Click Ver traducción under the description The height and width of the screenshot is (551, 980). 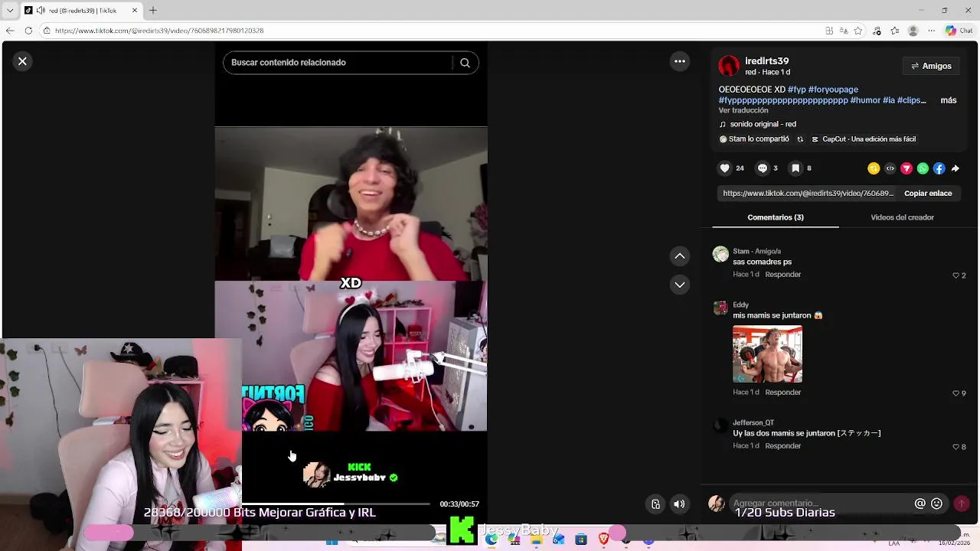tap(743, 111)
